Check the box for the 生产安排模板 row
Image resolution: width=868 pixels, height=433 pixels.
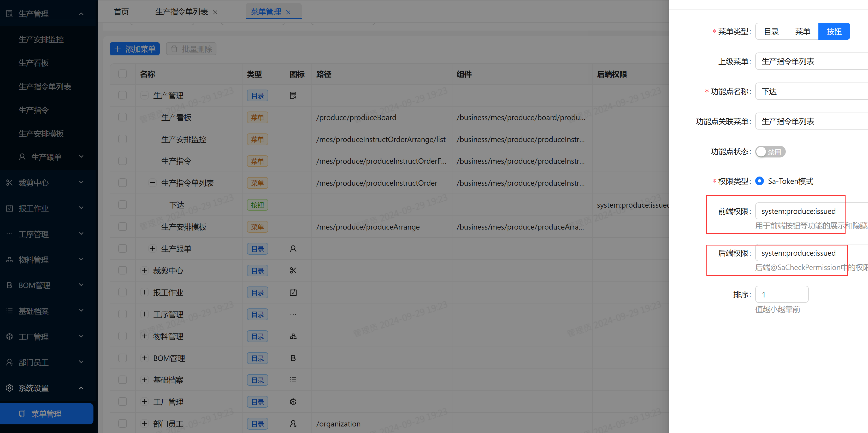(123, 227)
